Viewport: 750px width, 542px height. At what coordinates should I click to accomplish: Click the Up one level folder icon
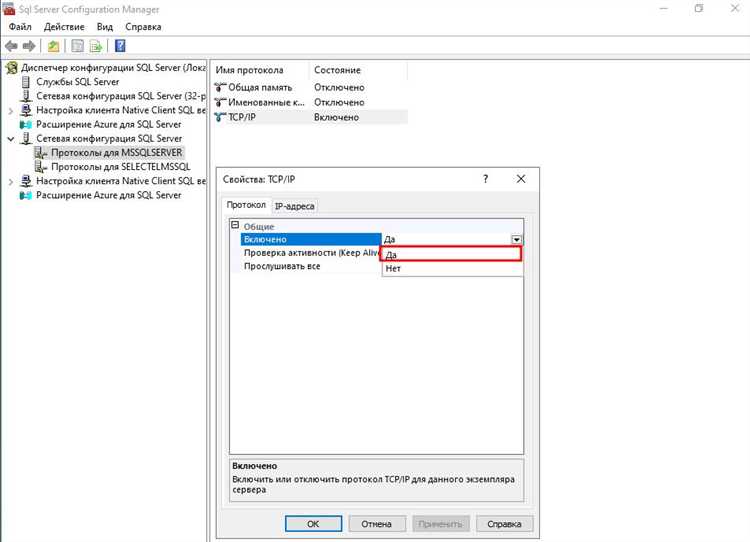(x=53, y=46)
